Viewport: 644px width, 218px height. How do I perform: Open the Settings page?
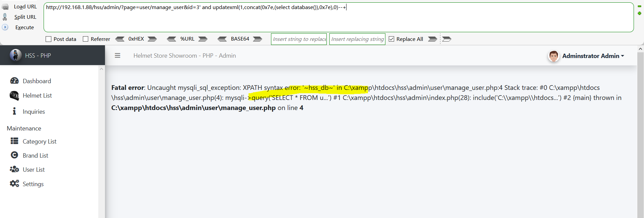point(33,184)
